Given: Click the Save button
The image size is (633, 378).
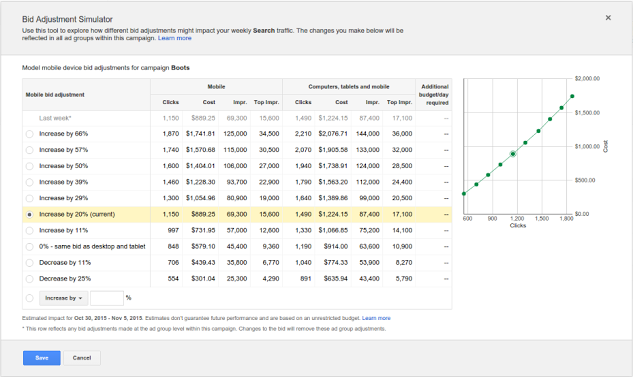Looking at the screenshot, I should click(x=42, y=358).
